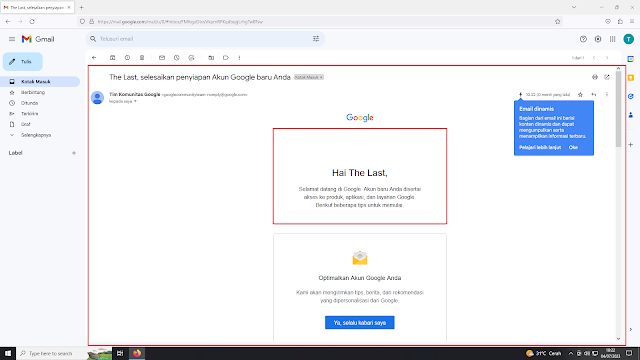Open the message's more options menu
The image size is (640, 360).
point(607,95)
